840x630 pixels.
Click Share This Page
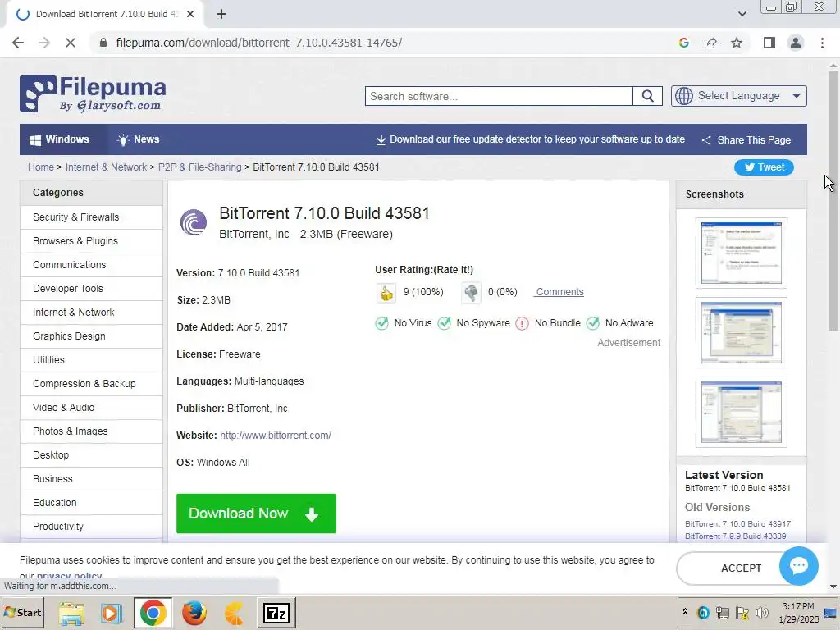click(746, 139)
